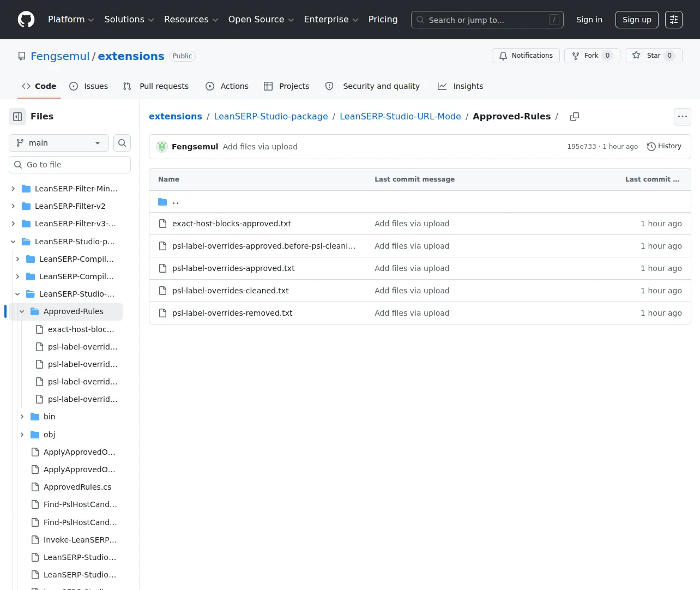Open psl-label-overrides-cleaned.txt file

231,291
